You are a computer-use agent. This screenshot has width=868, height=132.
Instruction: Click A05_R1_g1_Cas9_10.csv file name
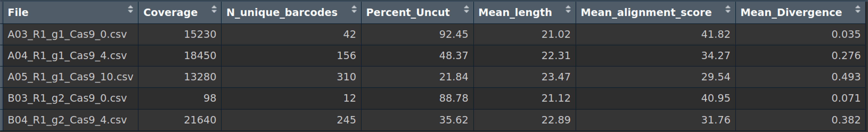point(70,77)
